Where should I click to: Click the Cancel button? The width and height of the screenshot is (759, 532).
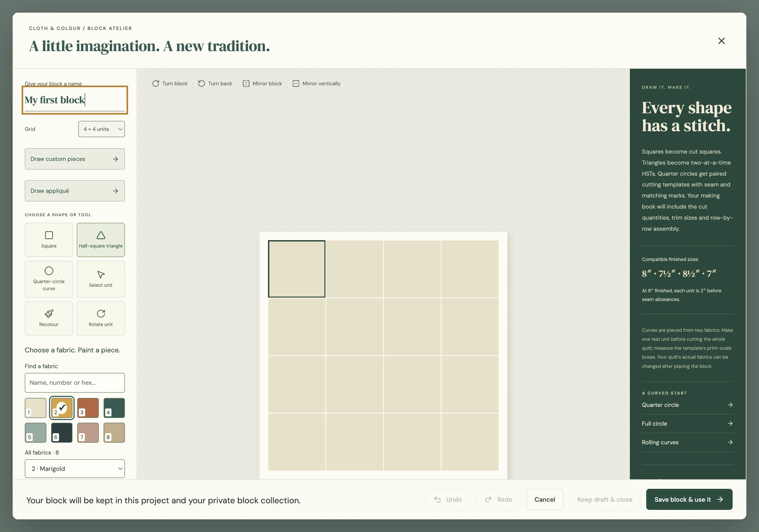(544, 499)
